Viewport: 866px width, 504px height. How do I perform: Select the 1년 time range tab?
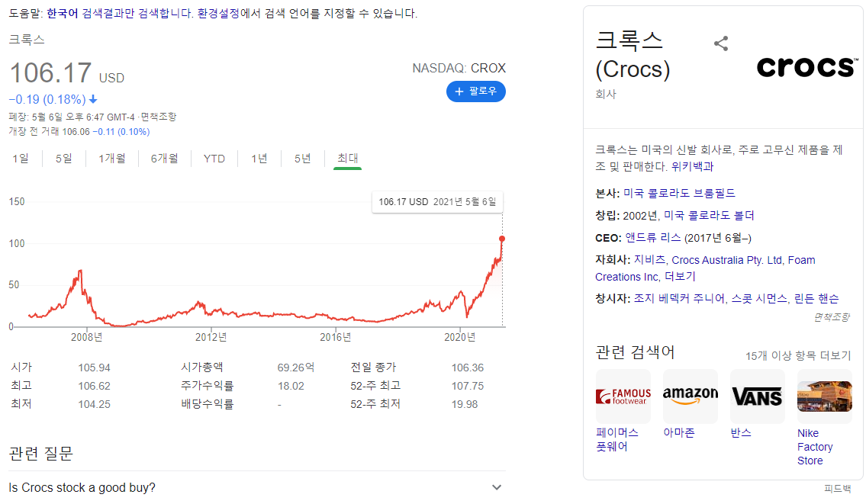pyautogui.click(x=259, y=159)
